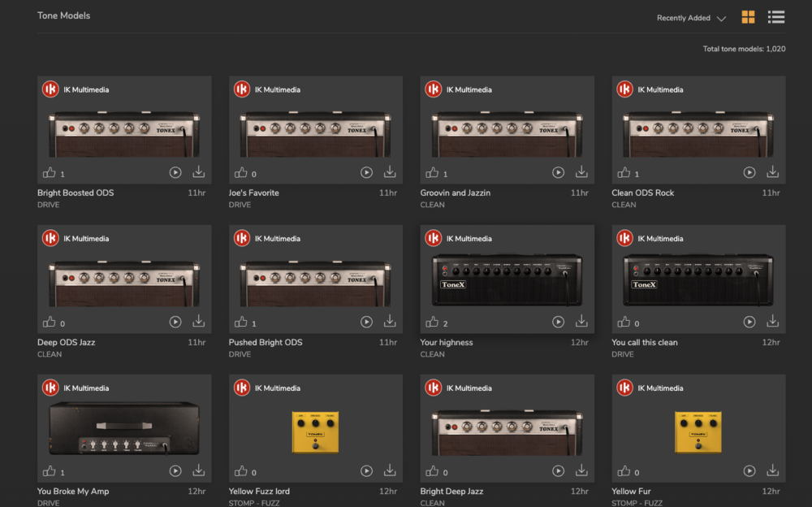This screenshot has height=507, width=812.
Task: Open the Recently Added sort dropdown
Action: (684, 18)
